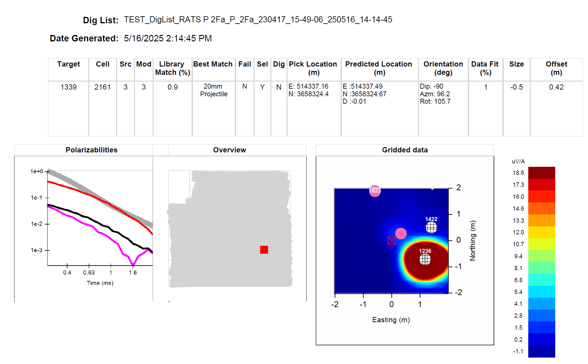Image resolution: width=588 pixels, height=364 pixels.
Task: Click the 1e+0 y-axis tick label
Action: click(37, 171)
